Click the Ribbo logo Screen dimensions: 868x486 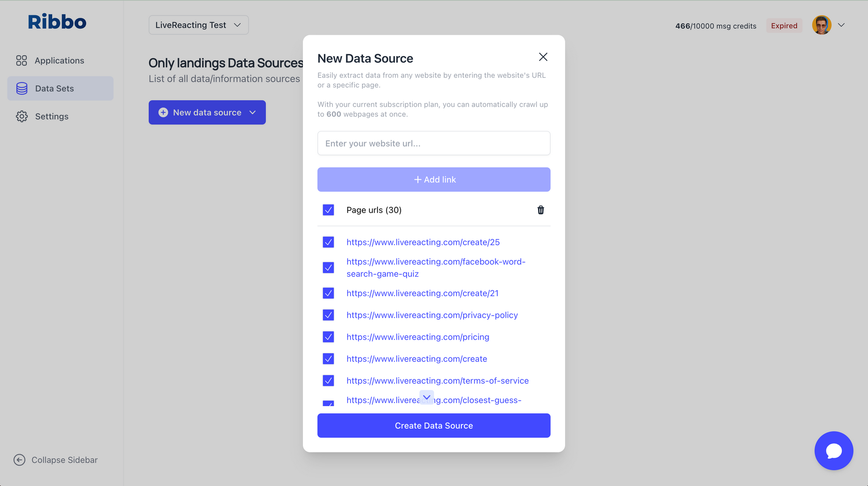[57, 22]
